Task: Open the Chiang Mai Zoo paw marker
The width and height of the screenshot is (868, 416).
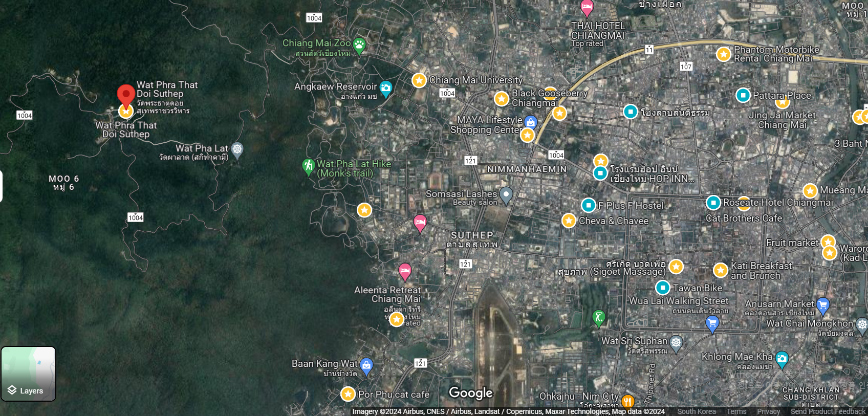Action: (360, 46)
